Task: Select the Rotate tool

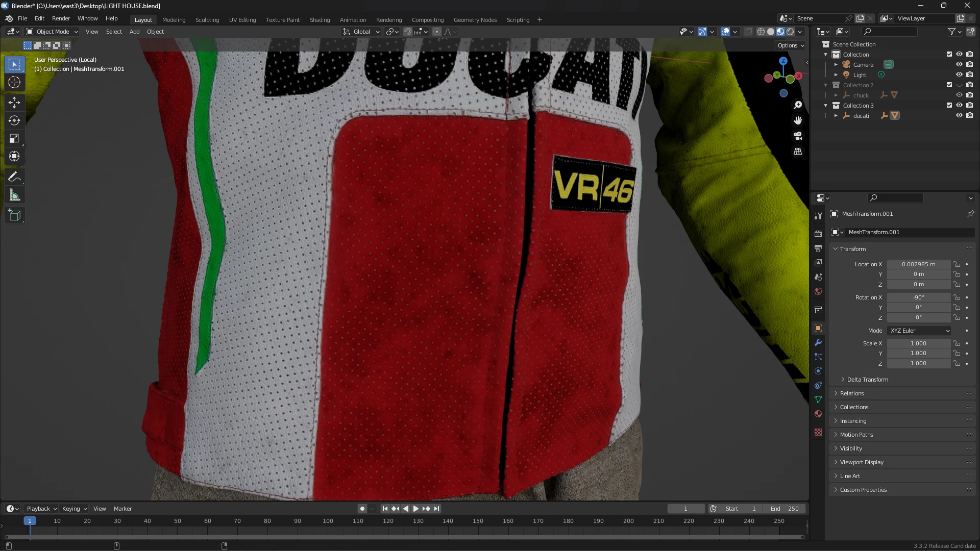Action: point(14,120)
